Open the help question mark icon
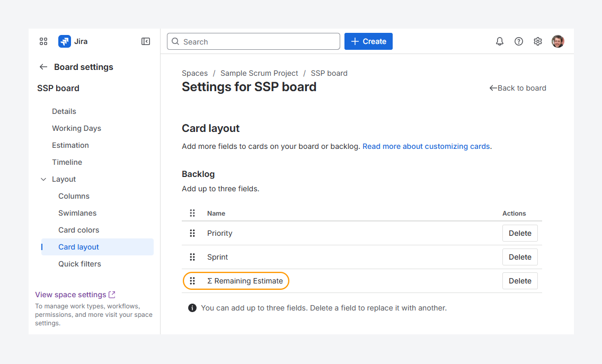The image size is (602, 364). pyautogui.click(x=519, y=41)
